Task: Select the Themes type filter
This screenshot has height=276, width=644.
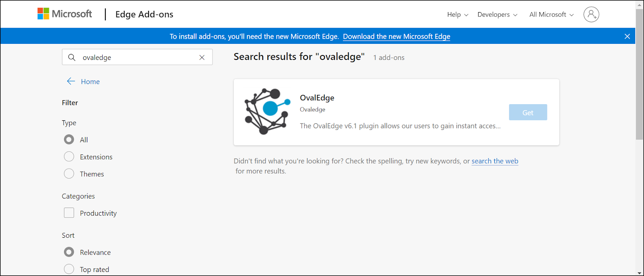Action: [x=69, y=174]
